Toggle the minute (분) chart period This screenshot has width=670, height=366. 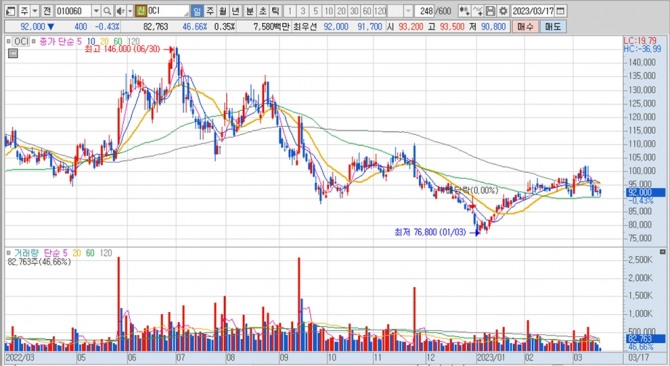(250, 11)
